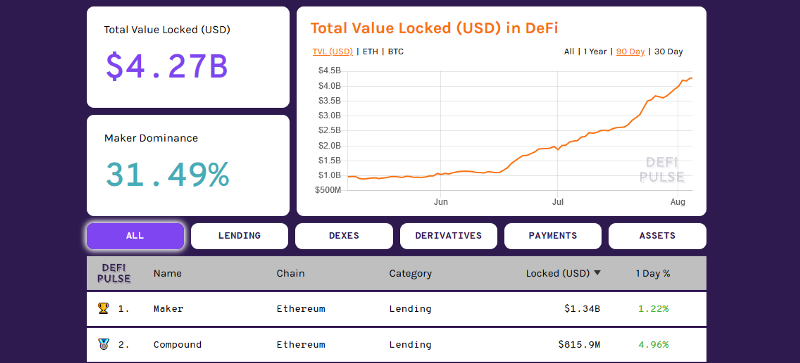
Task: Select the LENDING category filter
Action: pyautogui.click(x=239, y=236)
